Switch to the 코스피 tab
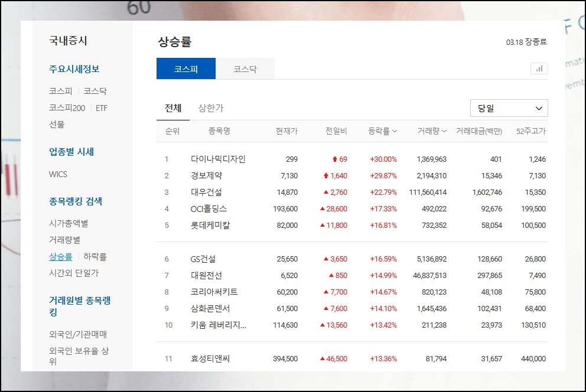The width and height of the screenshot is (586, 392). (185, 68)
